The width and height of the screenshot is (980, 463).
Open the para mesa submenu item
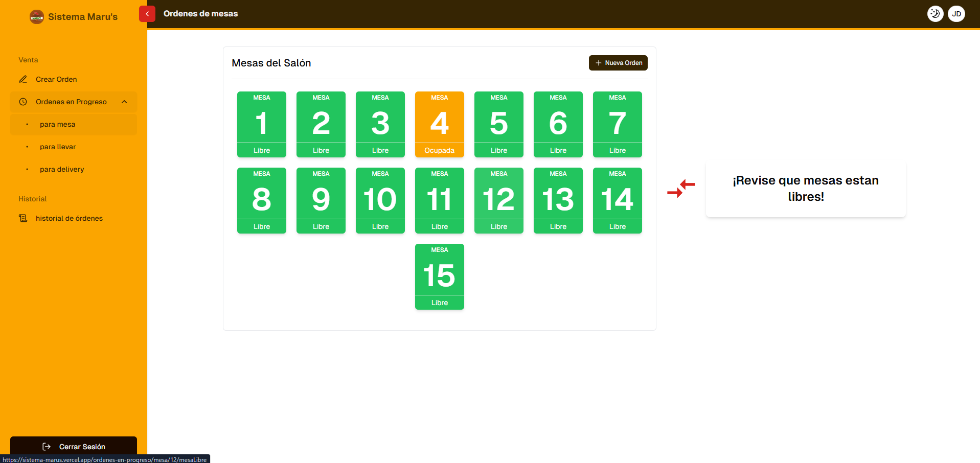[74, 124]
